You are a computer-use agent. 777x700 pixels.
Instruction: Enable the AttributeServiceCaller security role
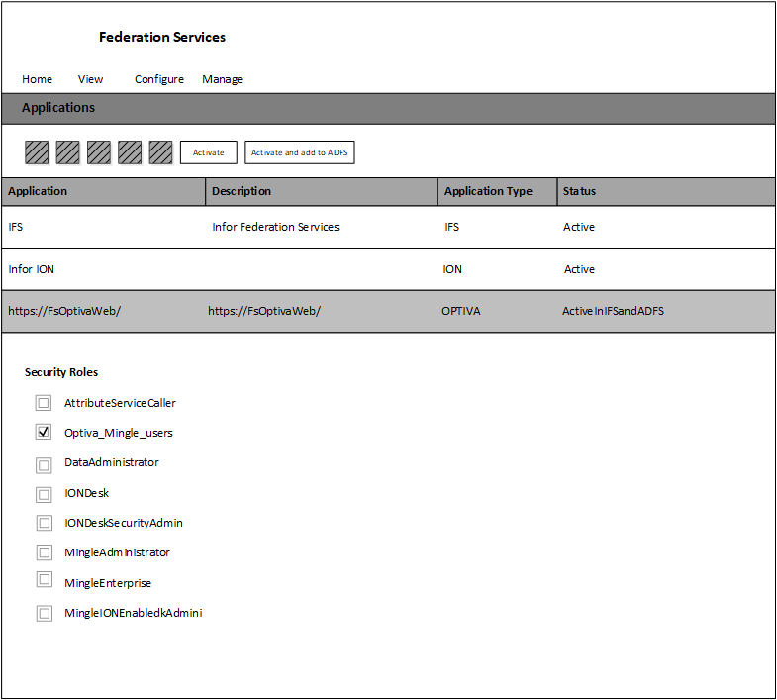point(44,403)
